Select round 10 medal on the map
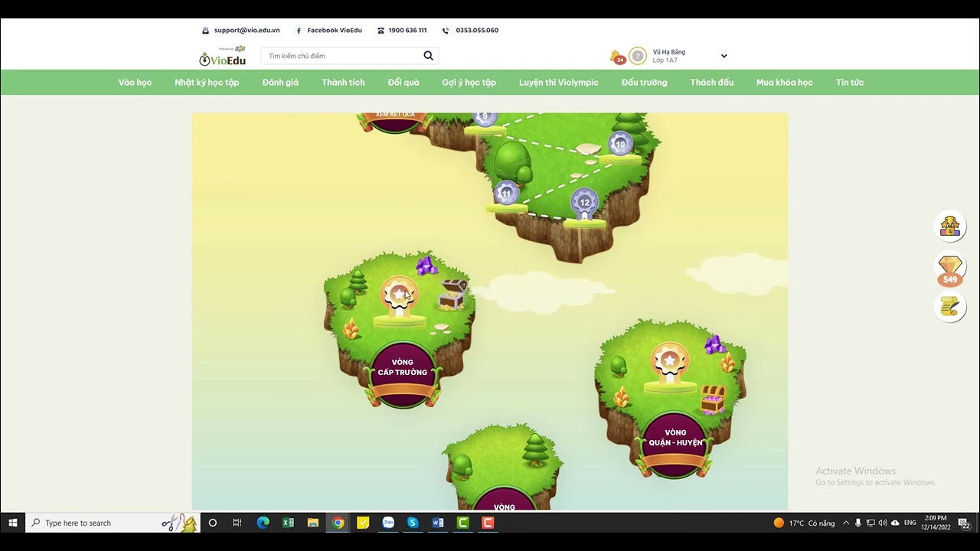Screen dimensions: 980x551 pos(620,144)
